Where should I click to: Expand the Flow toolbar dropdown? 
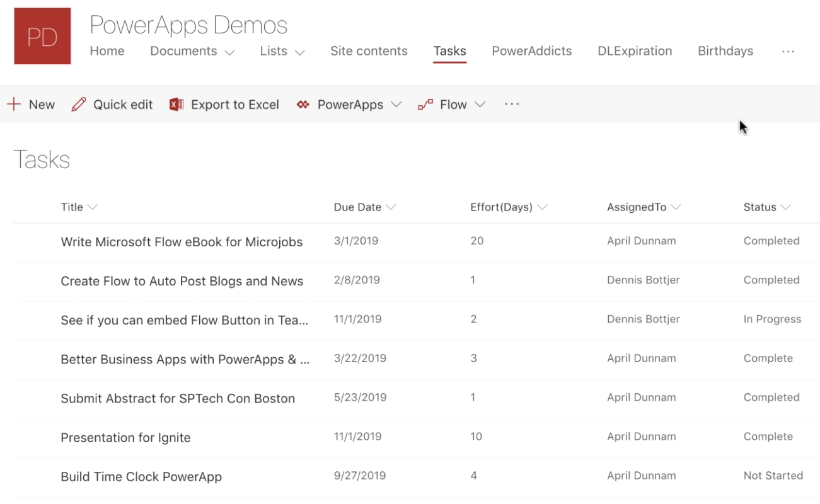coord(480,105)
